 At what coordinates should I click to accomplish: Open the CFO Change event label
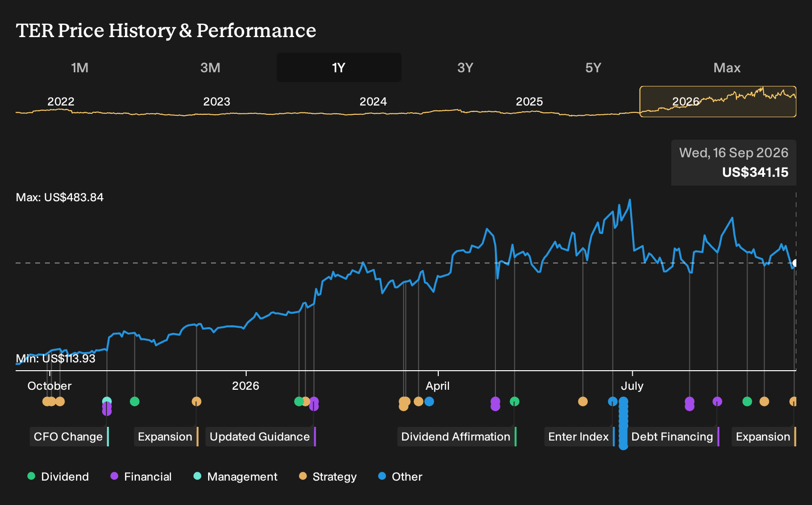click(69, 437)
